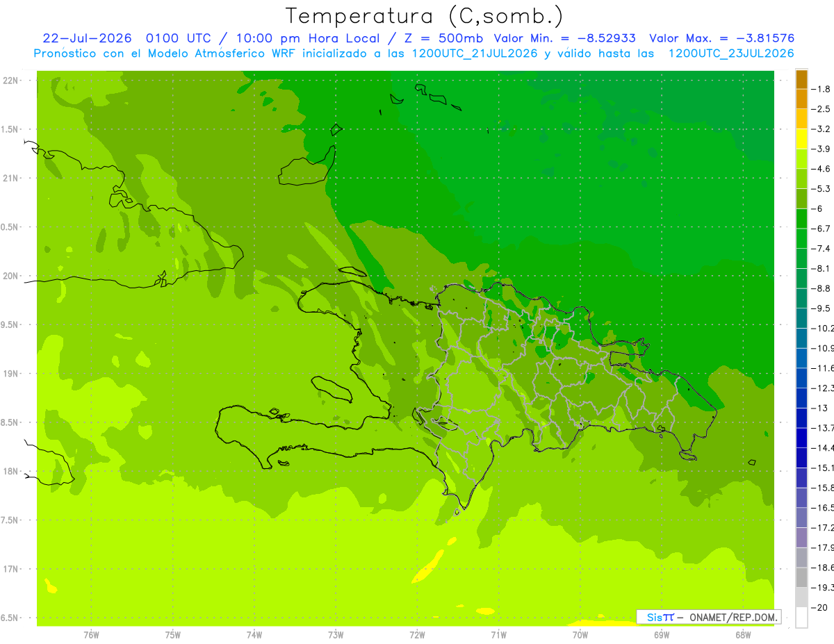The width and height of the screenshot is (834, 644).
Task: Click the '21N' latitude label
Action: point(11,178)
